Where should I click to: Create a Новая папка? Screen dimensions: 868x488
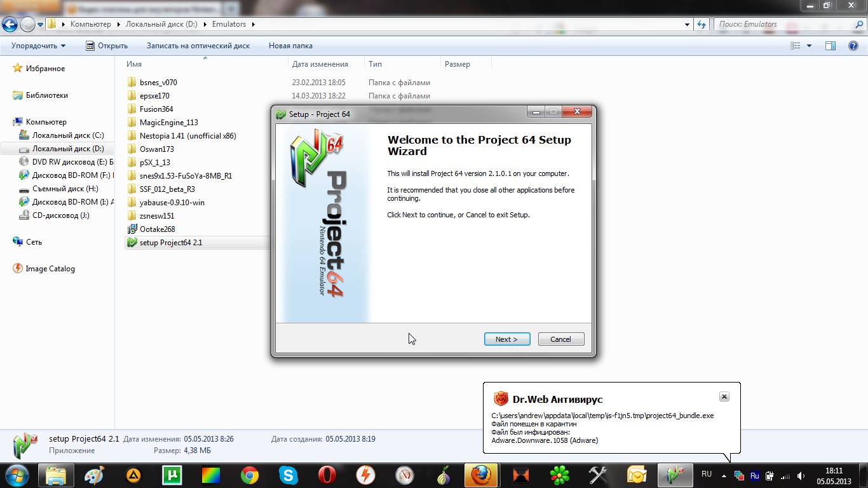290,46
